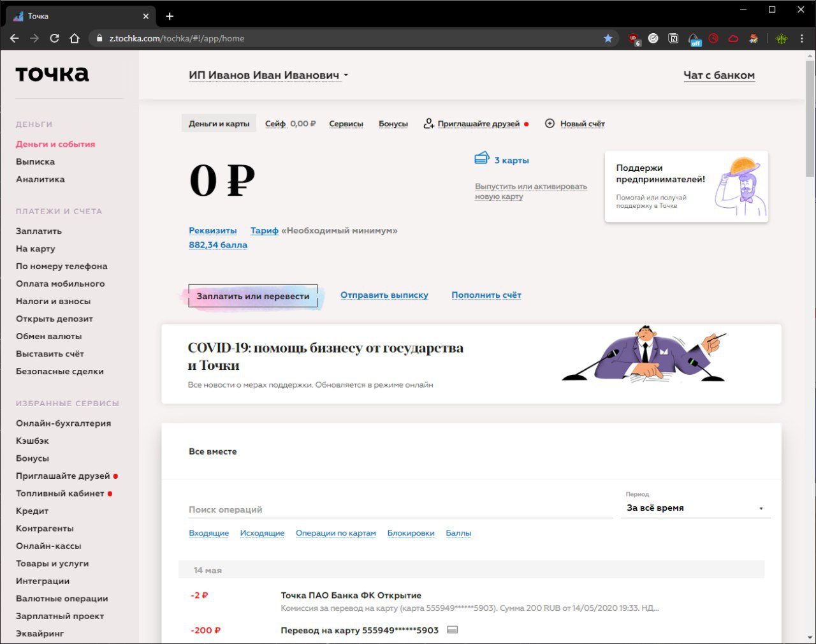Open Кэшбэк in sidebar

pyautogui.click(x=33, y=441)
